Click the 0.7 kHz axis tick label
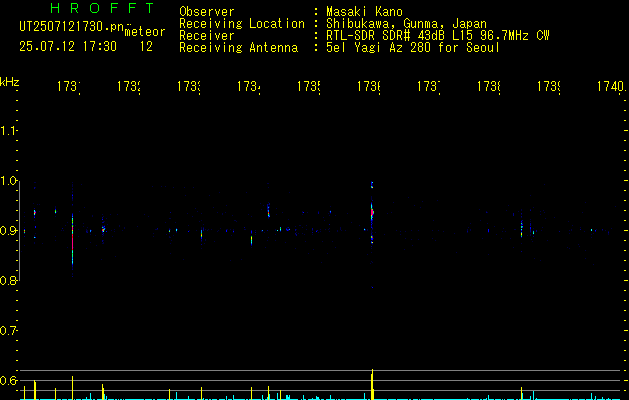 point(9,331)
